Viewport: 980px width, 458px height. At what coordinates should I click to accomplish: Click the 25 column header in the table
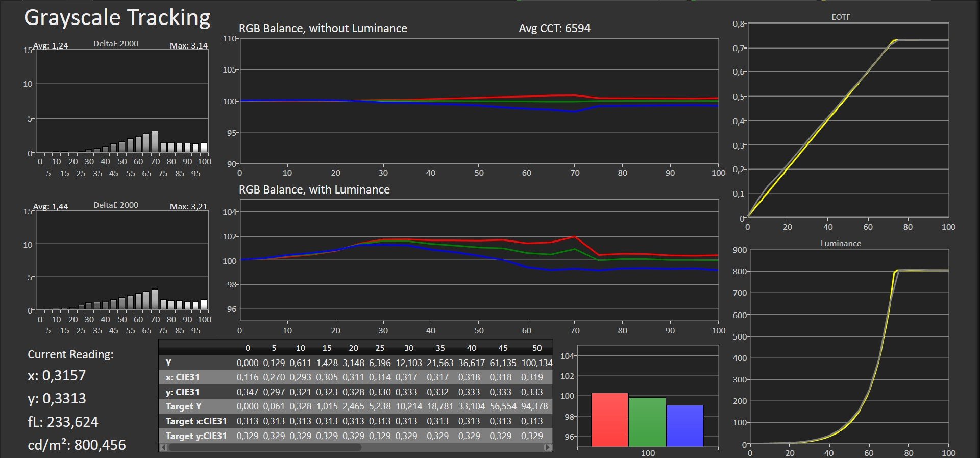pos(380,348)
